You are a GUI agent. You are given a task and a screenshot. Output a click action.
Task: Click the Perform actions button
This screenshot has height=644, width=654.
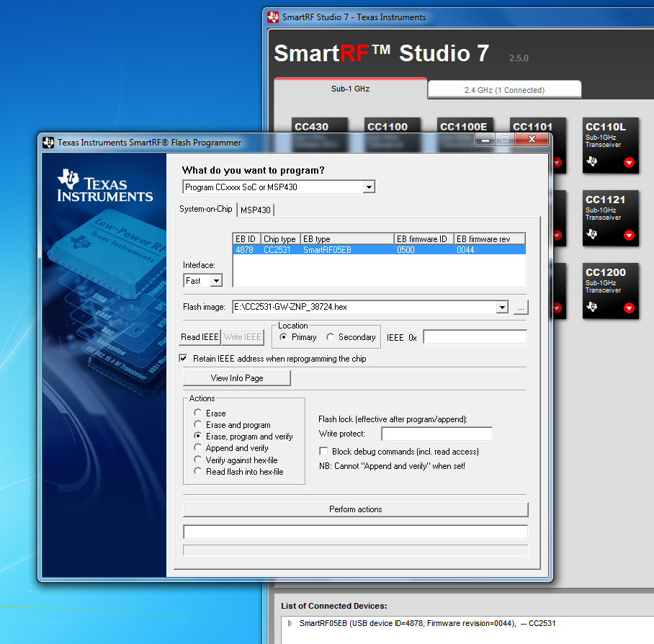point(356,509)
